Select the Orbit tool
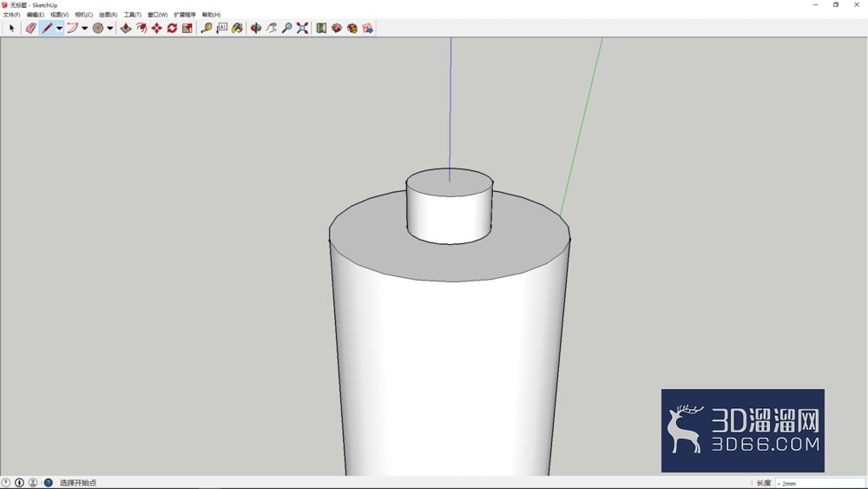Viewport: 868px width, 489px height. 256,28
